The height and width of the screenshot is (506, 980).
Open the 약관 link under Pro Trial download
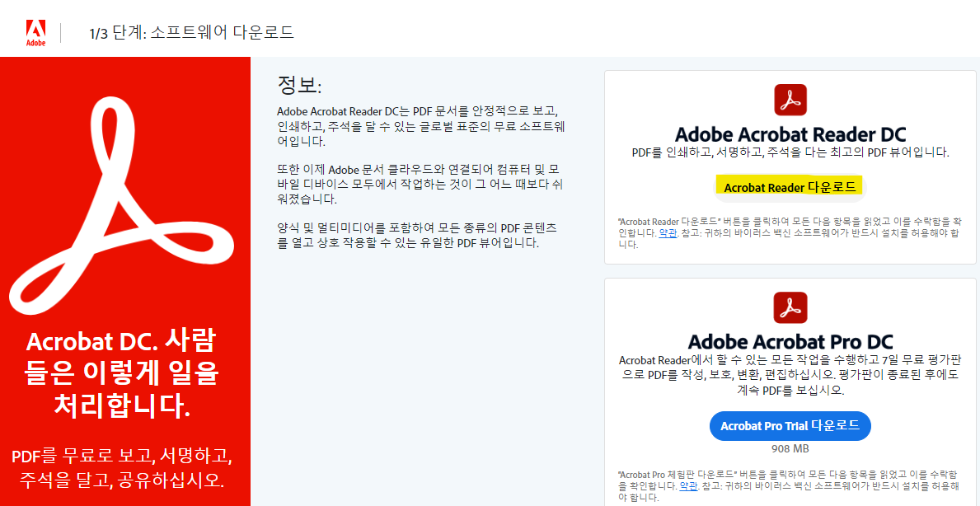[x=687, y=486]
